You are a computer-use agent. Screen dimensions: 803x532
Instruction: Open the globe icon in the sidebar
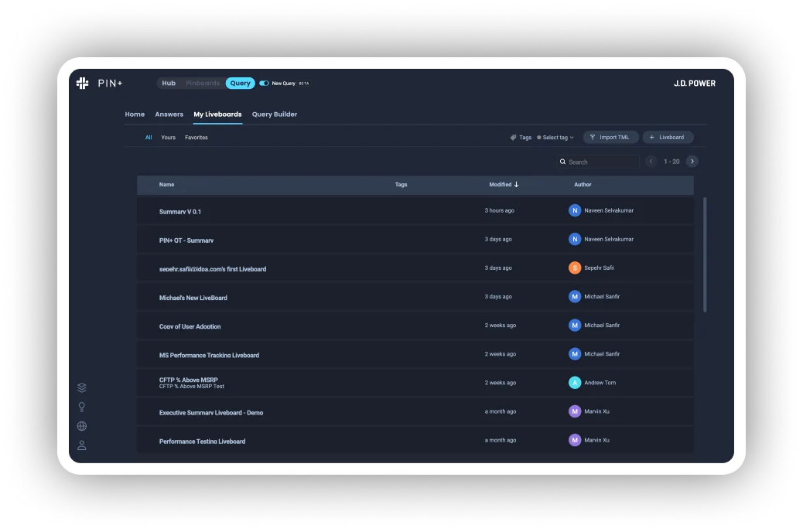click(x=82, y=426)
